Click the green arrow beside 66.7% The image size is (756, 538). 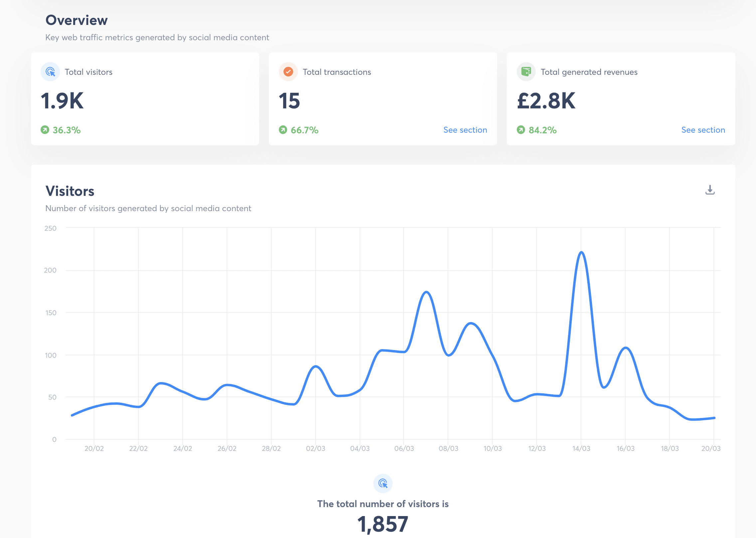pyautogui.click(x=283, y=130)
